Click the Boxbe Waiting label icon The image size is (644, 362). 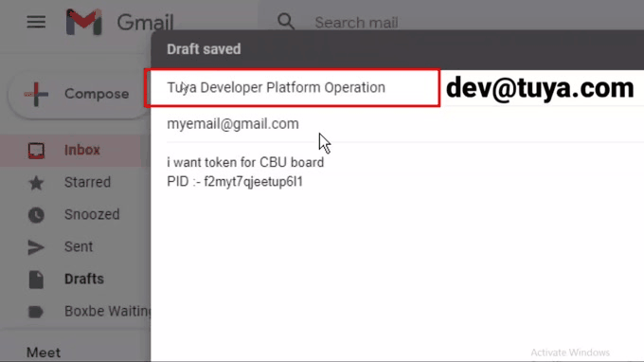[x=36, y=312]
